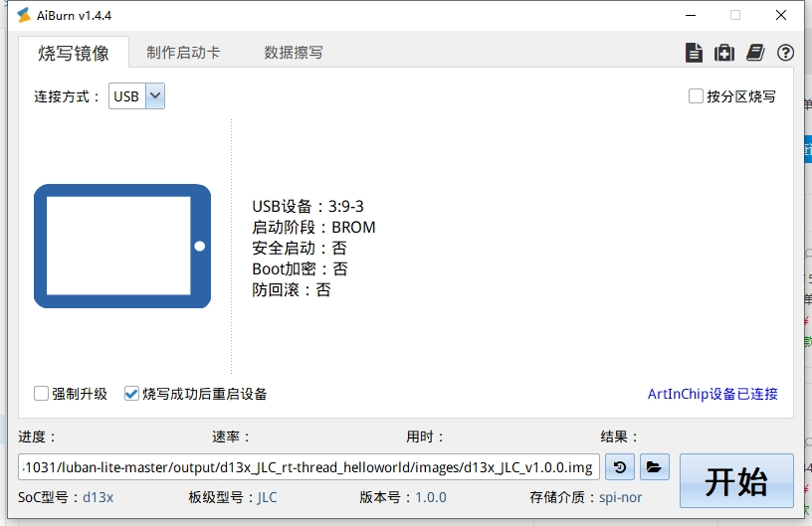
Task: Open the book manual icon
Action: pos(755,53)
